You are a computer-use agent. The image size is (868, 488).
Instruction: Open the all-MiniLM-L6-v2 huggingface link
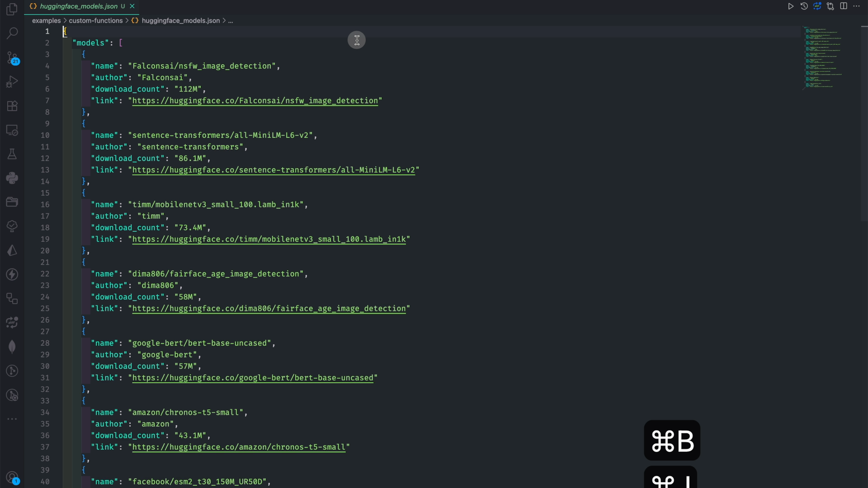[274, 170]
